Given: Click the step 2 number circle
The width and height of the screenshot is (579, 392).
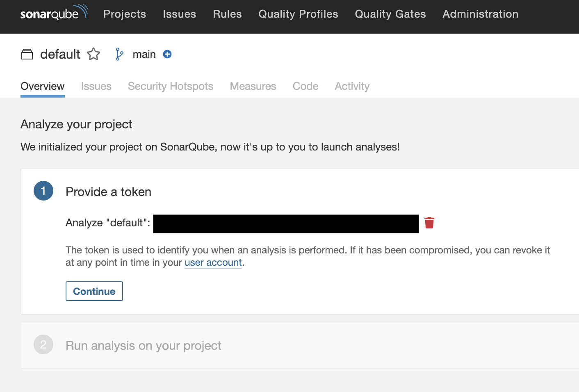Looking at the screenshot, I should point(43,345).
